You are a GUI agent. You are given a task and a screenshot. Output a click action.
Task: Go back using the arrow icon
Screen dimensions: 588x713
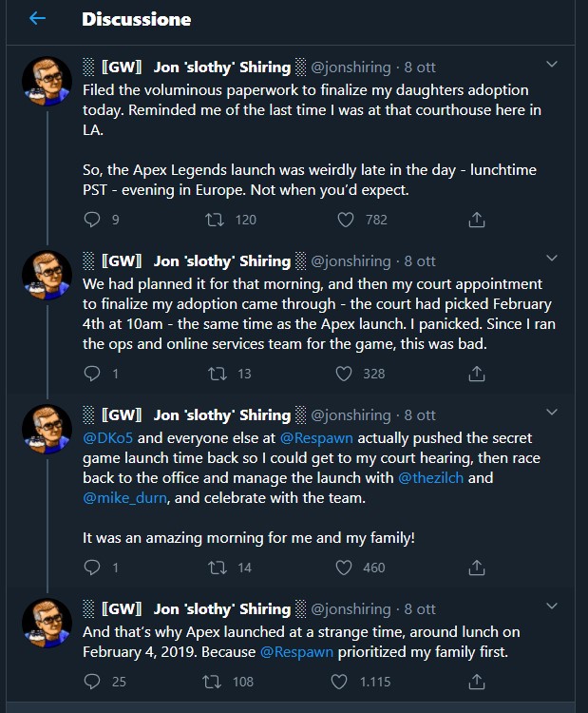(x=37, y=19)
